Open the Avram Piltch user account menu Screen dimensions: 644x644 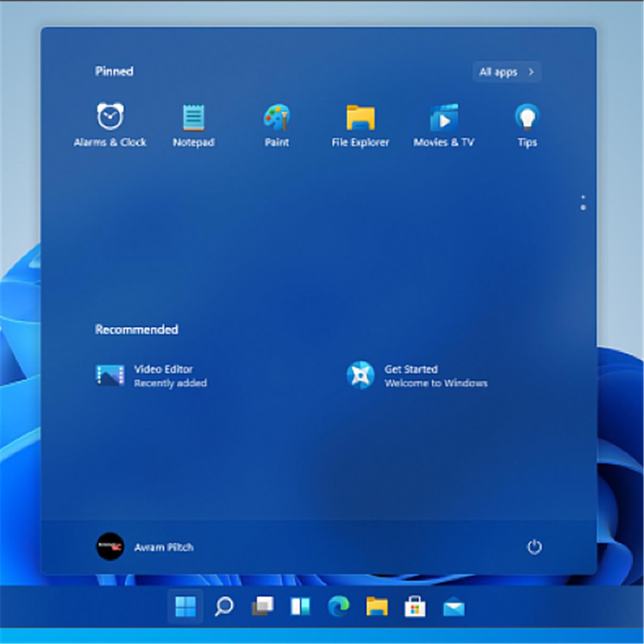pos(145,547)
